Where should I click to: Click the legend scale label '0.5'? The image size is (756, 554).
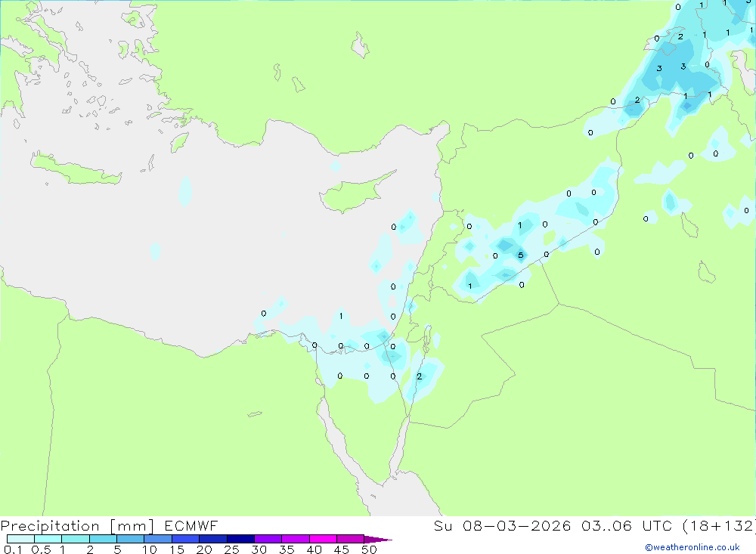point(41,549)
